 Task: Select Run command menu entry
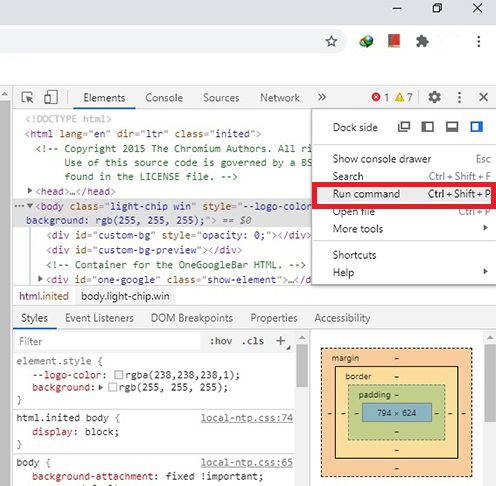pos(404,194)
